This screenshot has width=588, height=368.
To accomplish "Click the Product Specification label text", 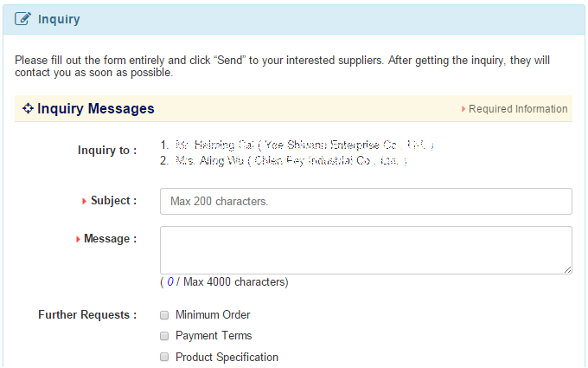I will (x=227, y=357).
